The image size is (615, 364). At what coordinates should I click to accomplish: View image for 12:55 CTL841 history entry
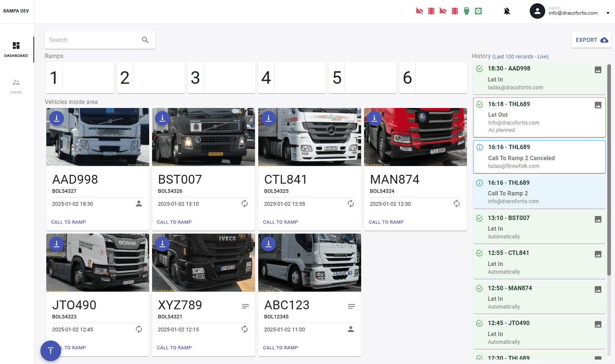coord(598,254)
